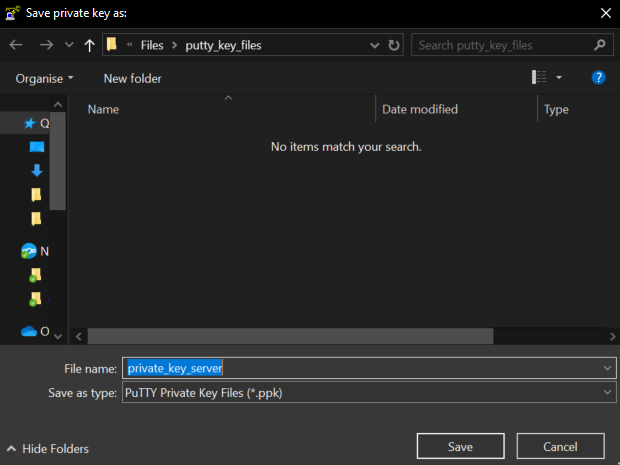
Task: Open recent locations dropdown arrow
Action: (x=69, y=45)
